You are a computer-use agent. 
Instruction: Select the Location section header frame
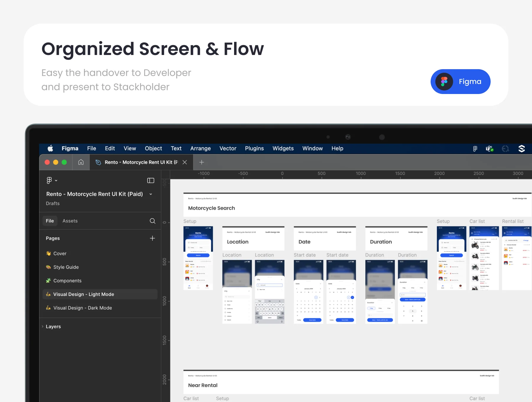pos(253,239)
